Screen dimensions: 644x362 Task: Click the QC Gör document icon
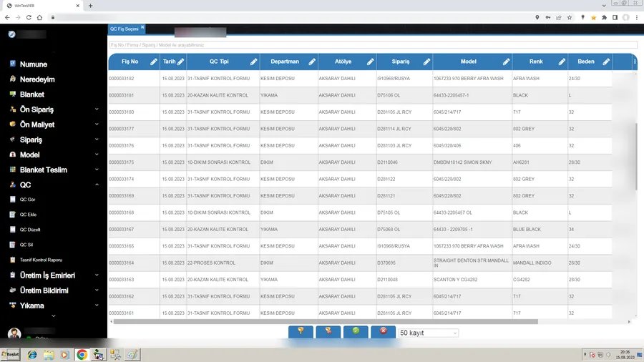coord(13,199)
